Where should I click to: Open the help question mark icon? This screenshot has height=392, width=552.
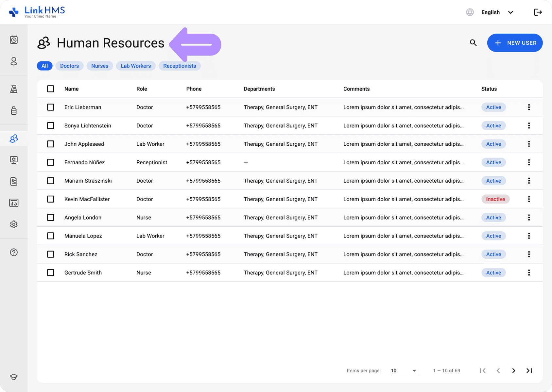point(14,252)
